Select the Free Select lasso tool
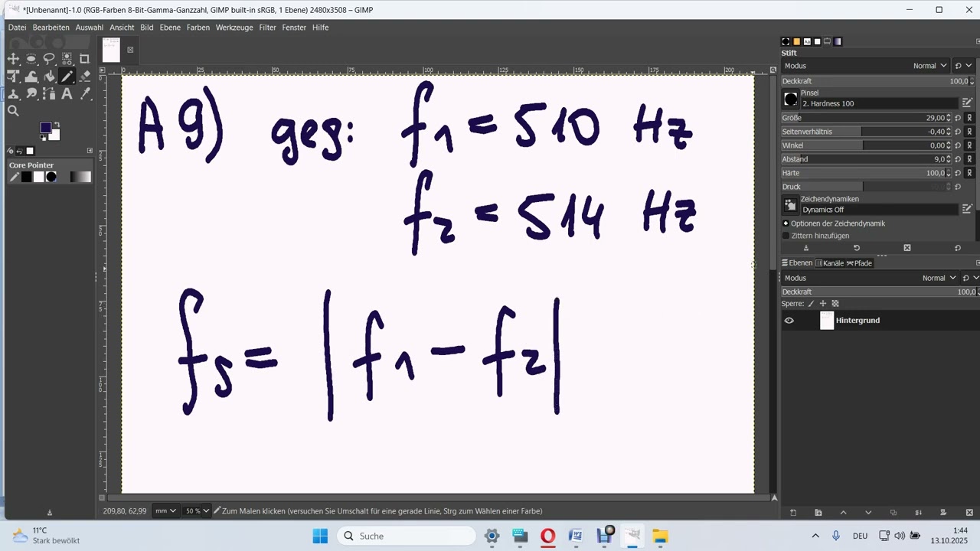This screenshot has height=551, width=980. point(49,58)
